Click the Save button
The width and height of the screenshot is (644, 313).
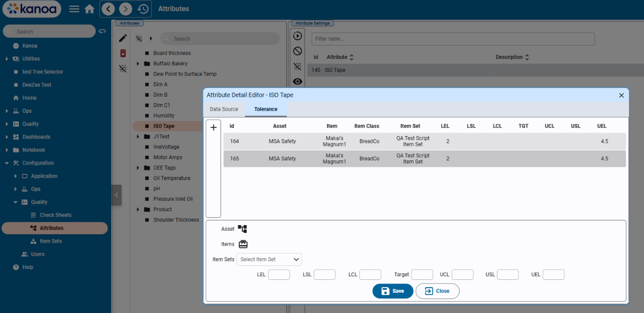[x=392, y=291]
